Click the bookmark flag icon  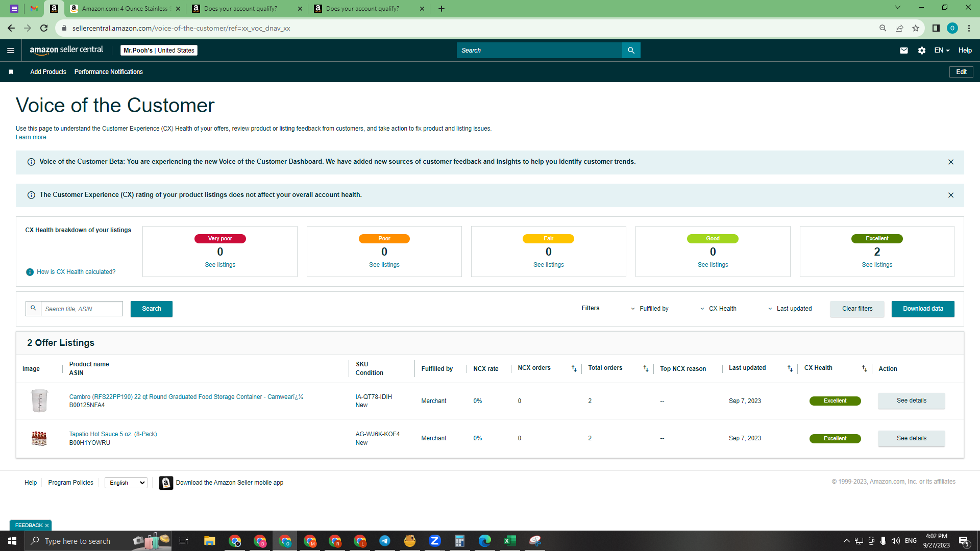pos(11,72)
